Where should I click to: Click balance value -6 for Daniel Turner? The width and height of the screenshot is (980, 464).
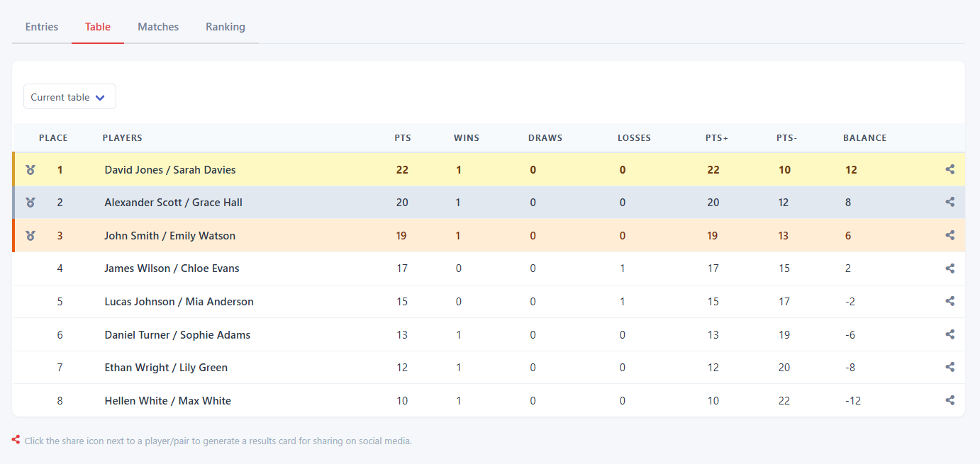pos(852,335)
